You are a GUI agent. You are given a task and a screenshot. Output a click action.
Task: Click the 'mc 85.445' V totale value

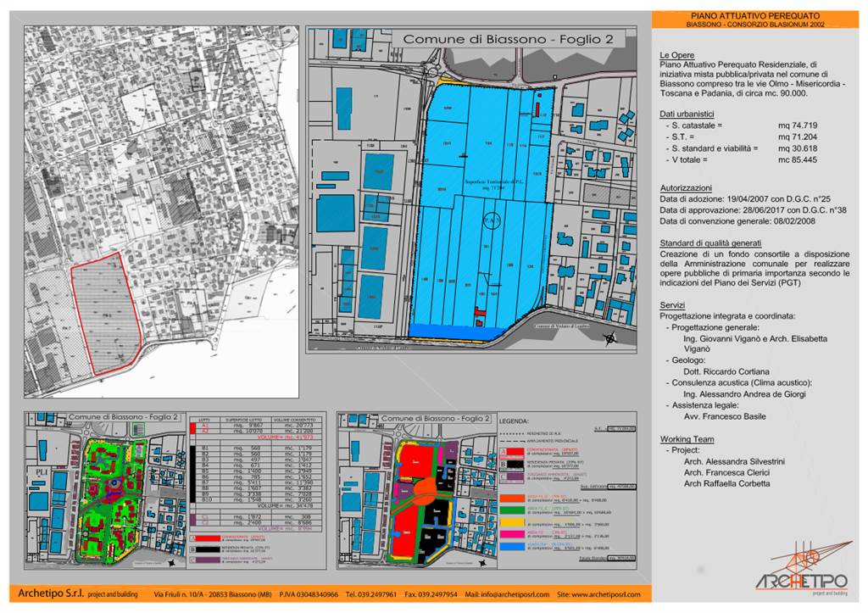[x=797, y=159]
